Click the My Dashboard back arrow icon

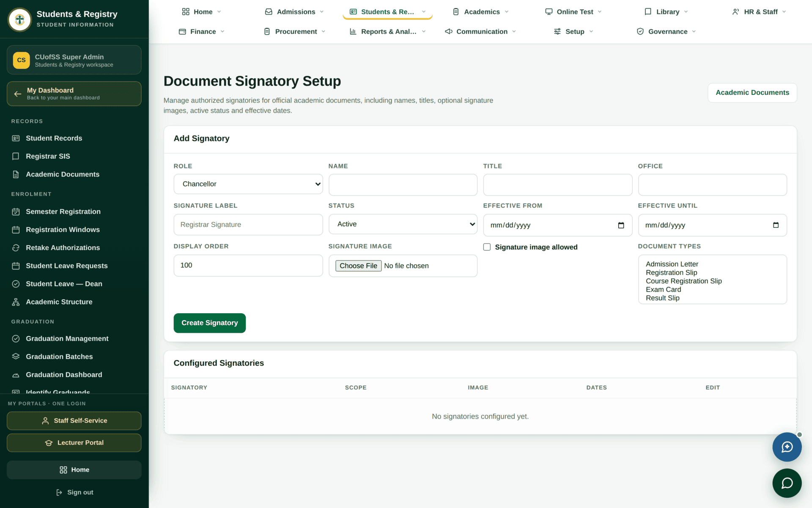[17, 94]
